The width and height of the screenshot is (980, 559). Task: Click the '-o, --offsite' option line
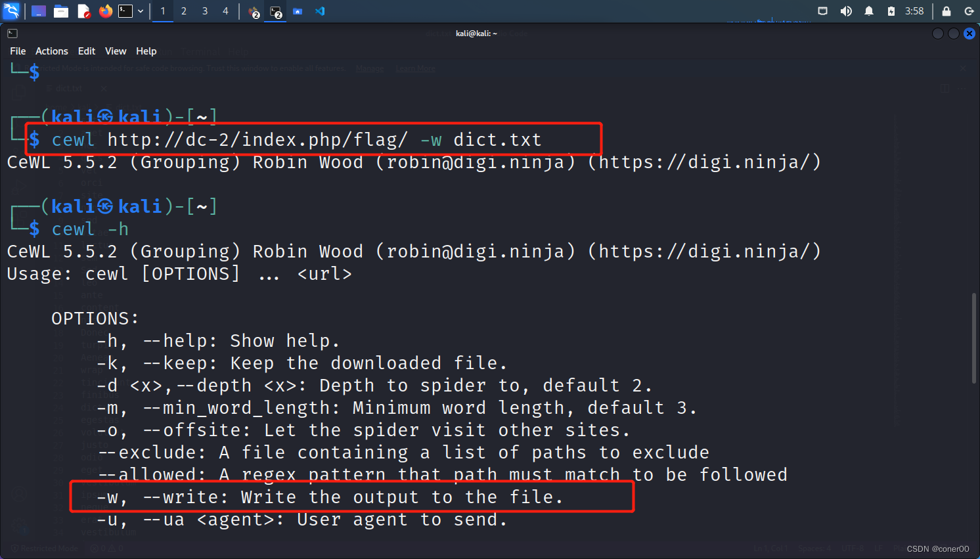[363, 430]
